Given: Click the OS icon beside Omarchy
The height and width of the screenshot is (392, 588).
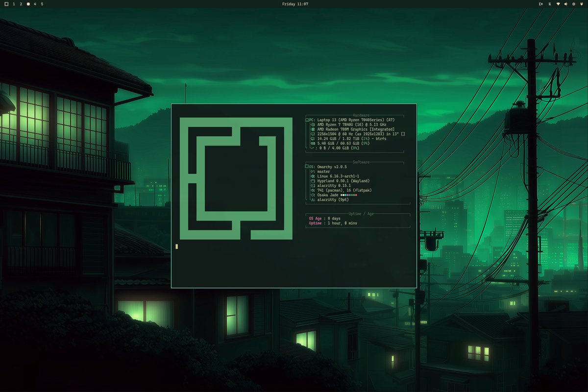Looking at the screenshot, I should coord(307,167).
